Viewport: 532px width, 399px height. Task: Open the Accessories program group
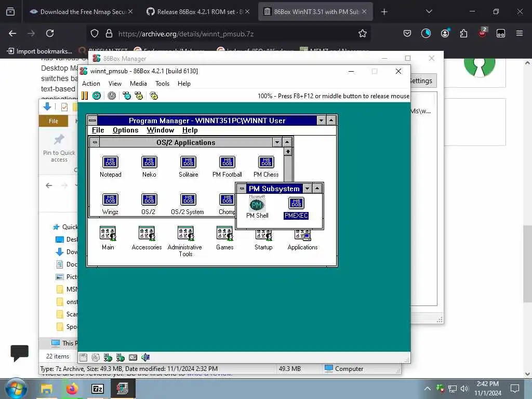[147, 238]
